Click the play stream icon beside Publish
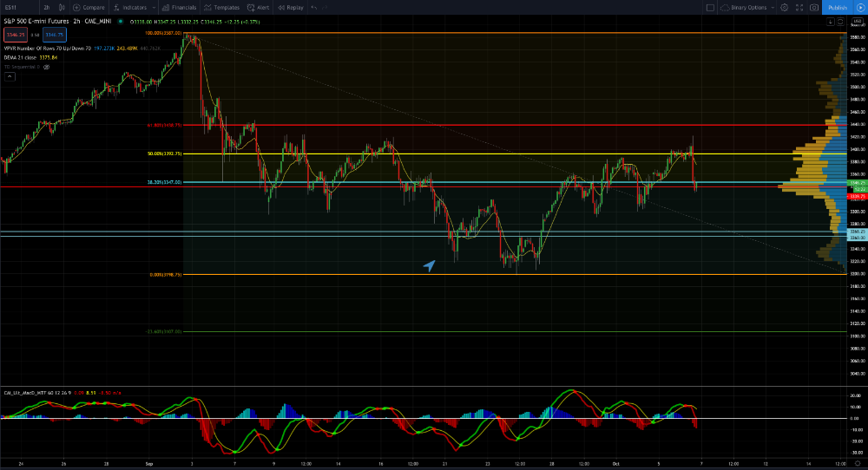The width and height of the screenshot is (868, 470). click(x=860, y=7)
